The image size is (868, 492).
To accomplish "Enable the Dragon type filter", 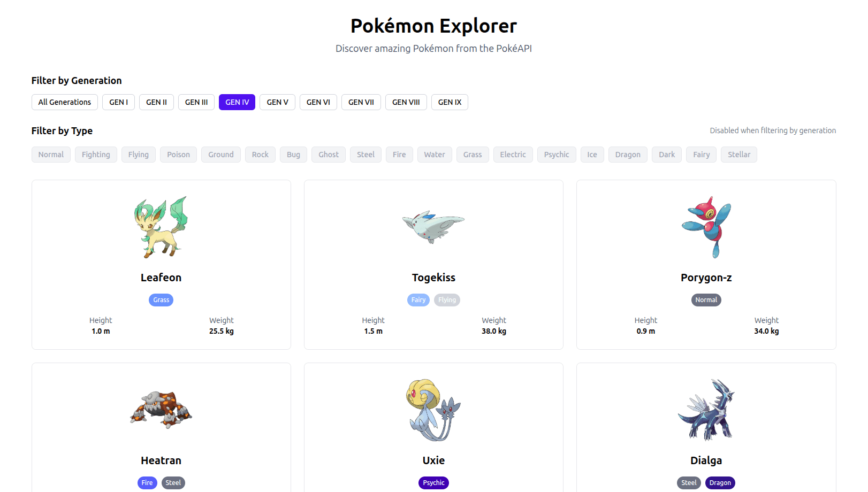I will pos(627,154).
